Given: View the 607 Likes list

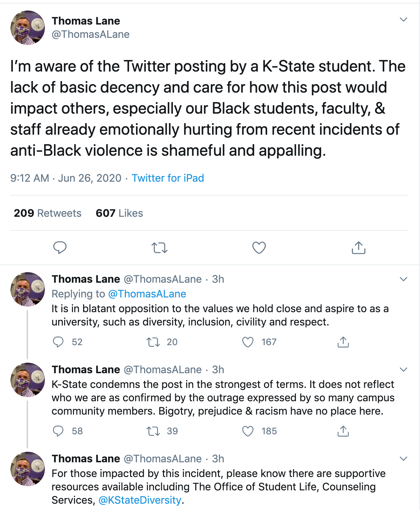Looking at the screenshot, I should pos(119,213).
